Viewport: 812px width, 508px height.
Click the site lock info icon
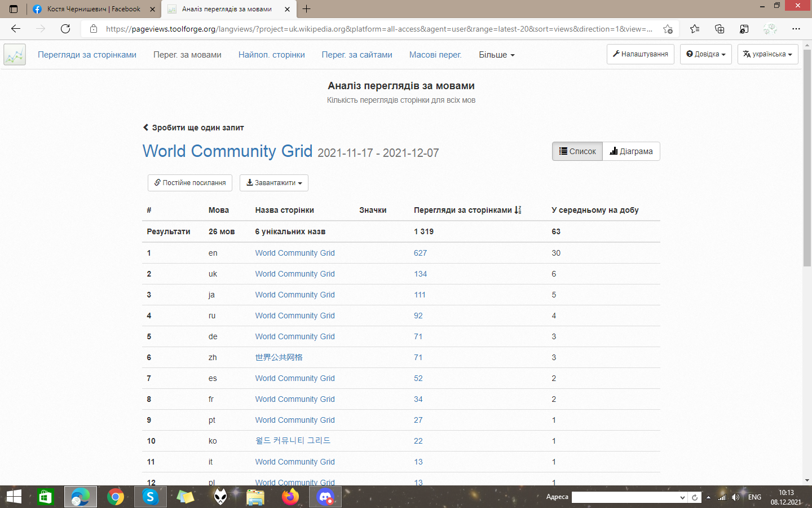94,29
